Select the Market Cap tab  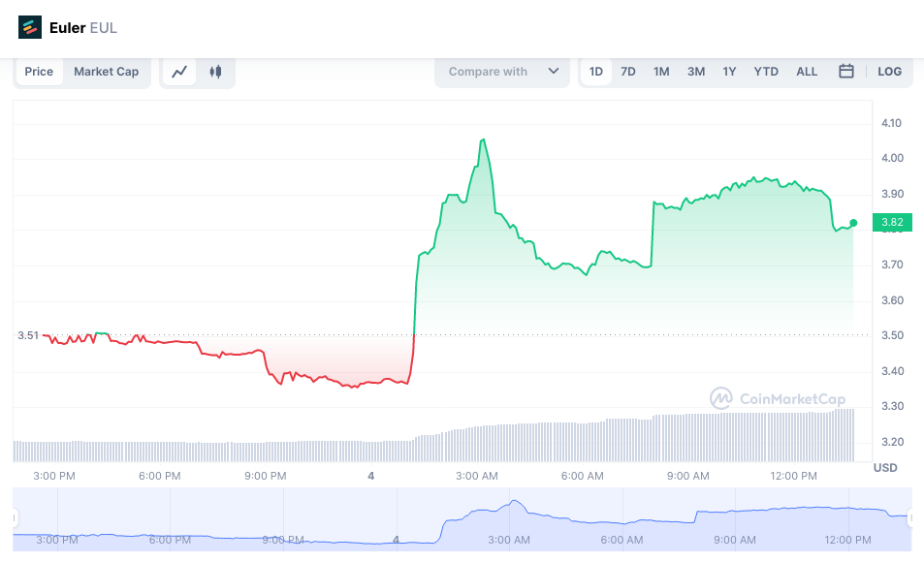[x=106, y=72]
